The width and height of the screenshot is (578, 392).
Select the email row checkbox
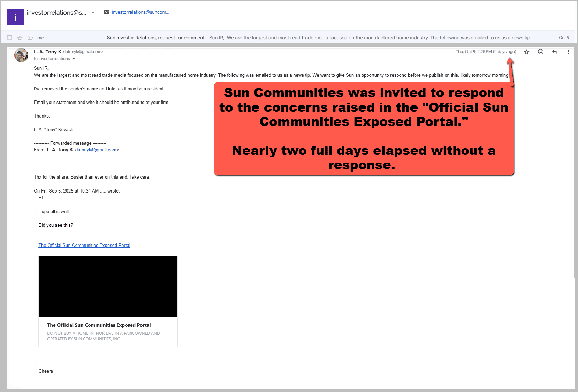(x=9, y=38)
